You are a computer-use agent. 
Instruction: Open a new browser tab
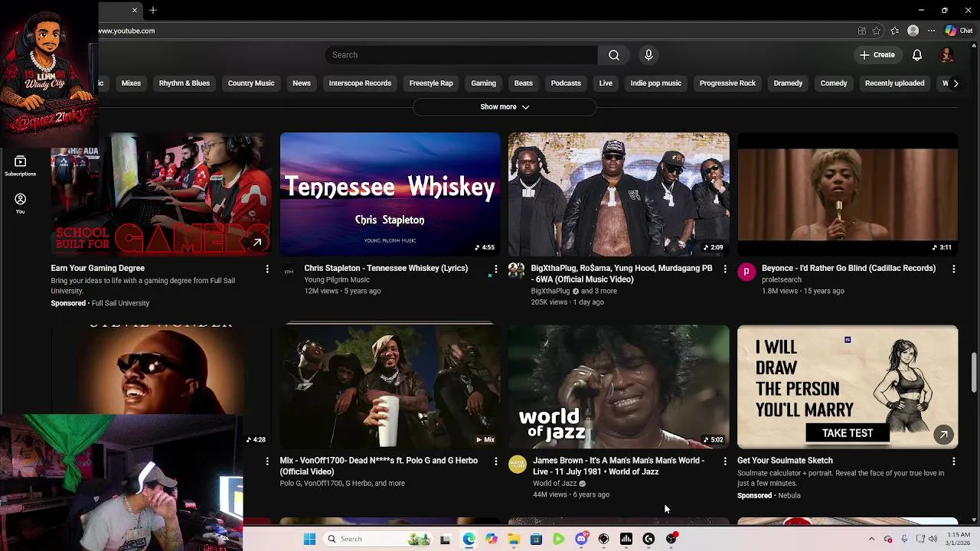click(x=153, y=10)
